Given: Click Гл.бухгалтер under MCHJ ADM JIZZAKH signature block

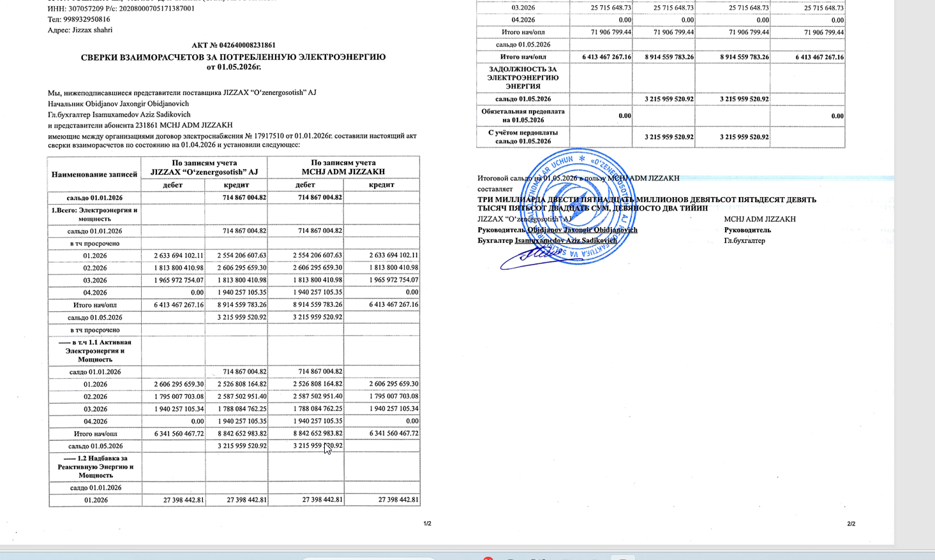Looking at the screenshot, I should click(x=744, y=241).
